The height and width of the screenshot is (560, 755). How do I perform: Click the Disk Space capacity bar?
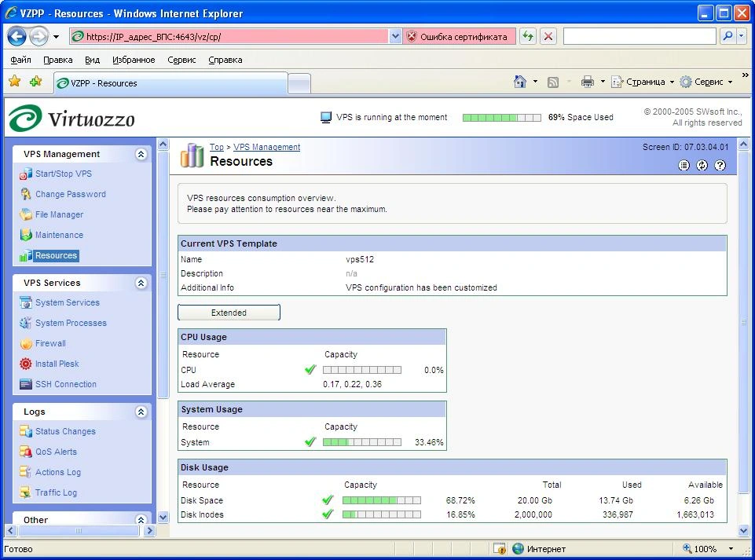[382, 500]
